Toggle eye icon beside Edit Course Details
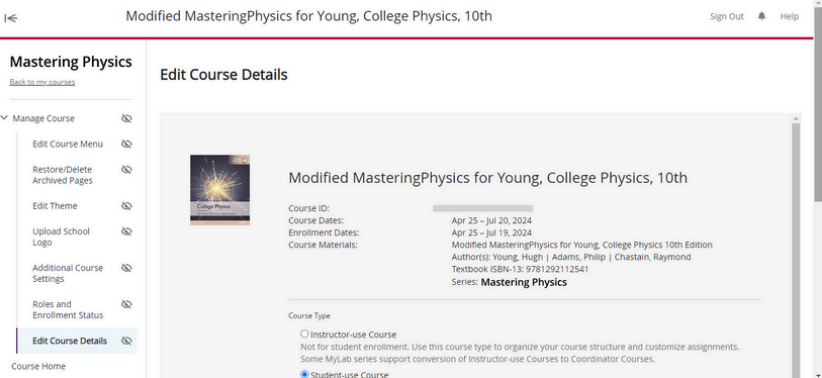This screenshot has width=822, height=378. [126, 341]
